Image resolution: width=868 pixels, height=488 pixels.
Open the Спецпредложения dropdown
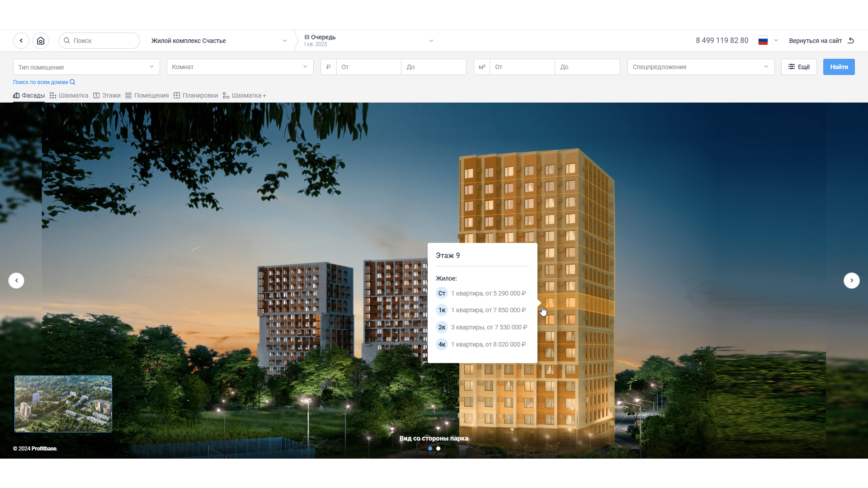click(x=701, y=67)
